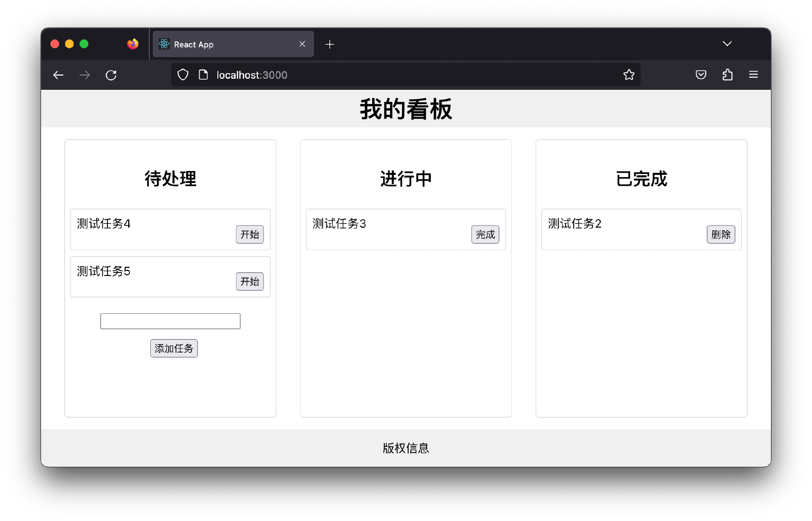Open the Save to Pocket icon
This screenshot has width=812, height=521.
pos(701,75)
